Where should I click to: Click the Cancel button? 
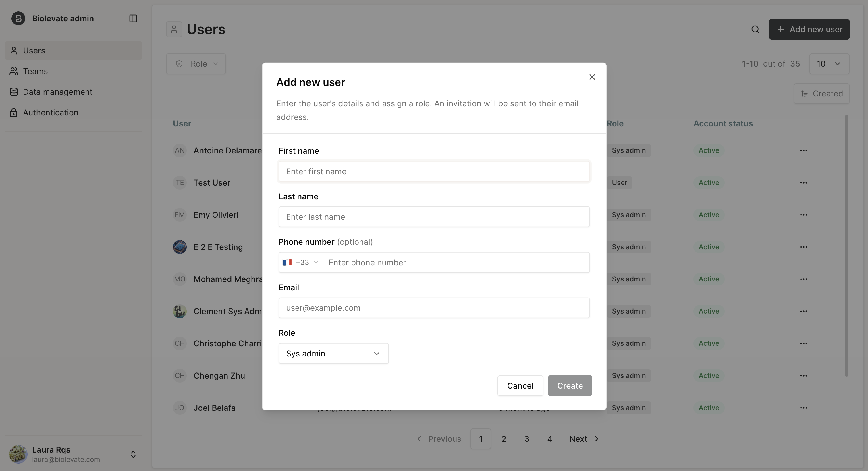coord(520,386)
